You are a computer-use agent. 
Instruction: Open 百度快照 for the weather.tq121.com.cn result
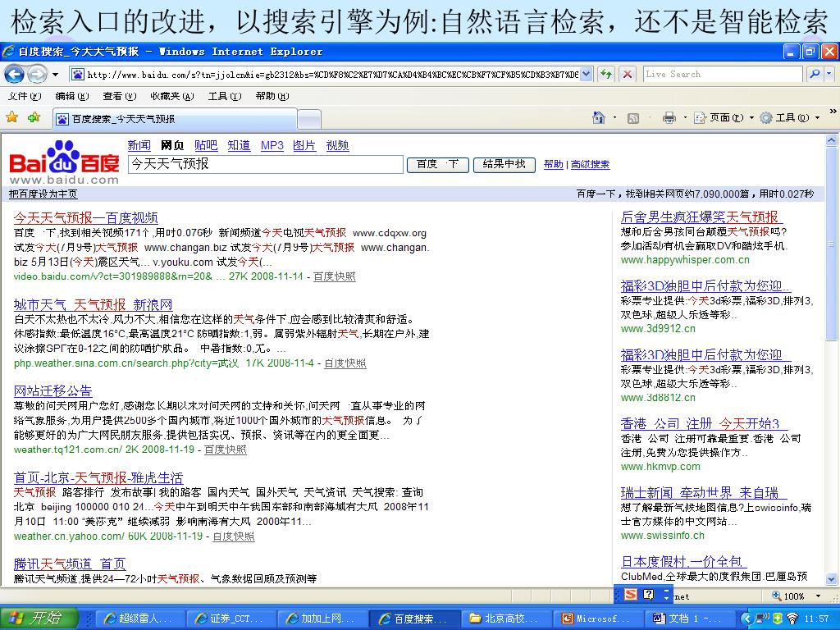[226, 450]
